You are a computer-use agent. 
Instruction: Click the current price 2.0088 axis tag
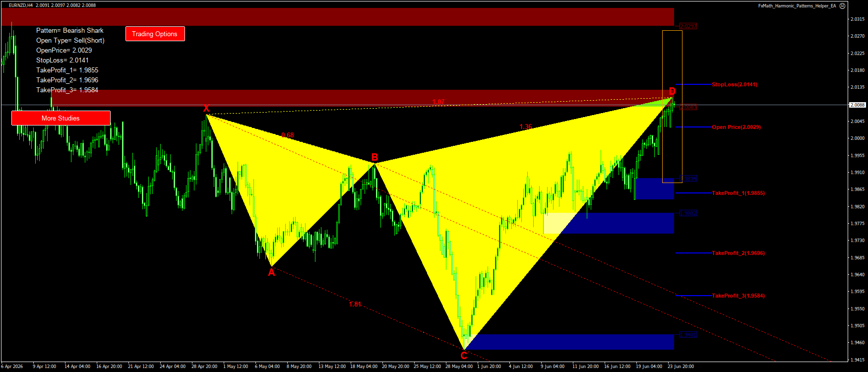[858, 105]
